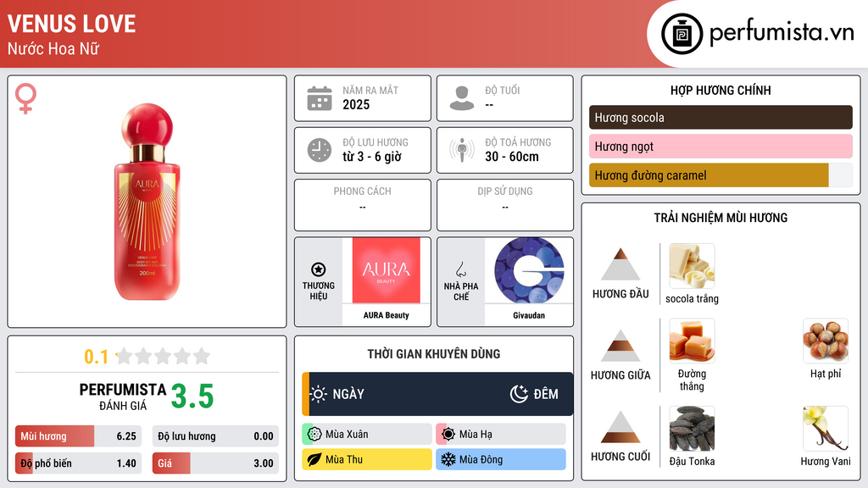Select the Hương đường caramel accord bar
The height and width of the screenshot is (488, 868).
pyautogui.click(x=721, y=175)
